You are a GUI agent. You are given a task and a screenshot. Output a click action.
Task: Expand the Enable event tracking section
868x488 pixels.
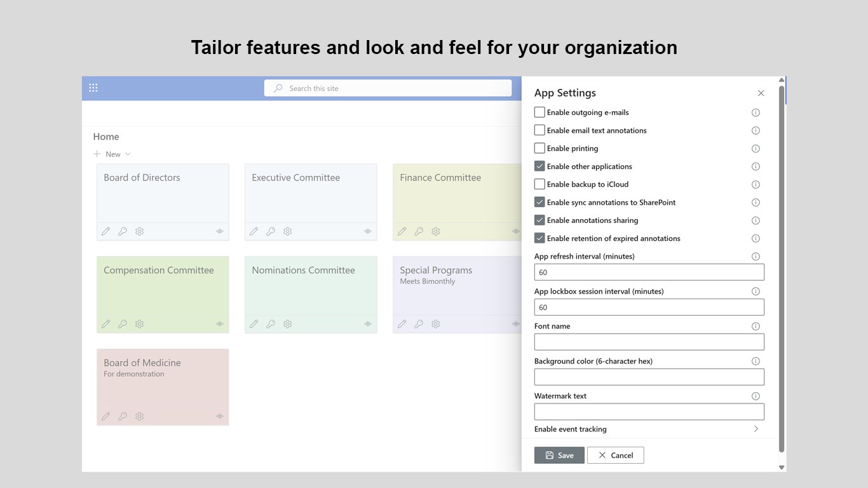(x=756, y=429)
